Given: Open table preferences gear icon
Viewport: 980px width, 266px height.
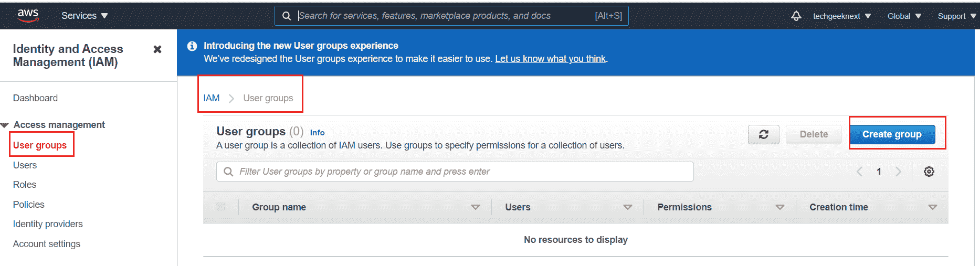Looking at the screenshot, I should 929,172.
